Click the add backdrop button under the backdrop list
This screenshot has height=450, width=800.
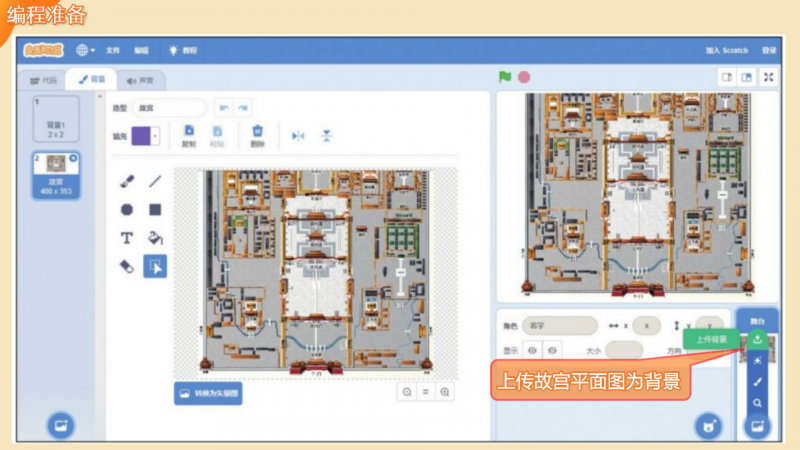(61, 425)
